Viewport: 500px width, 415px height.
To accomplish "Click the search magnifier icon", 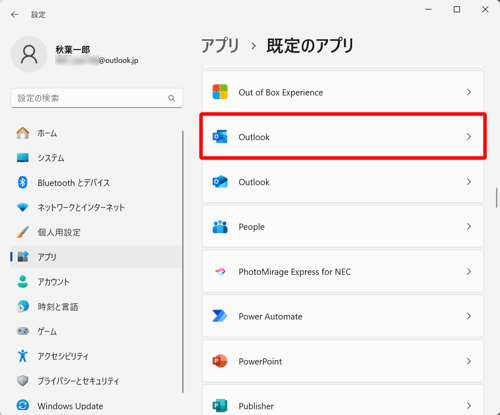I will [x=172, y=98].
